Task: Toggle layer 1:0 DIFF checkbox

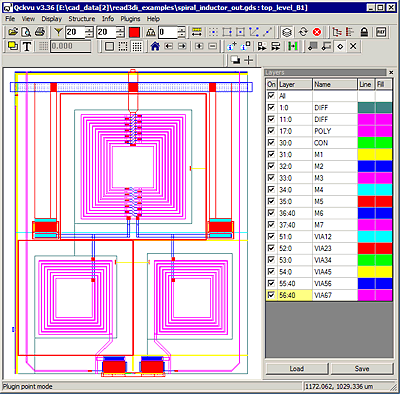Action: pos(271,107)
